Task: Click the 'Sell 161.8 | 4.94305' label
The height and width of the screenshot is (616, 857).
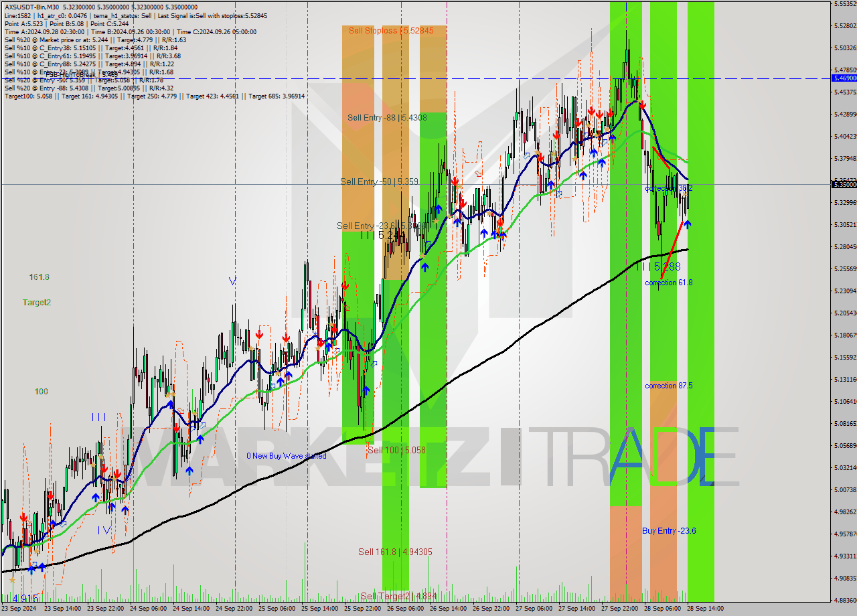Action: pyautogui.click(x=395, y=552)
